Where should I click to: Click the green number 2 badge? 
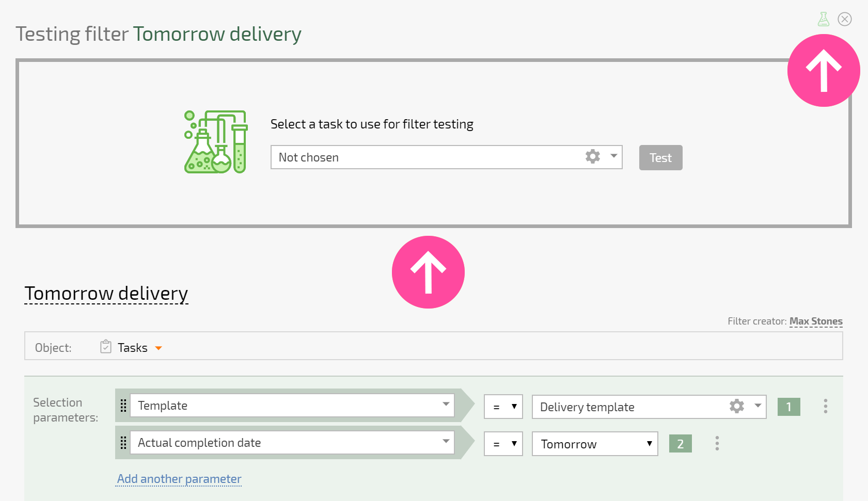[681, 444]
